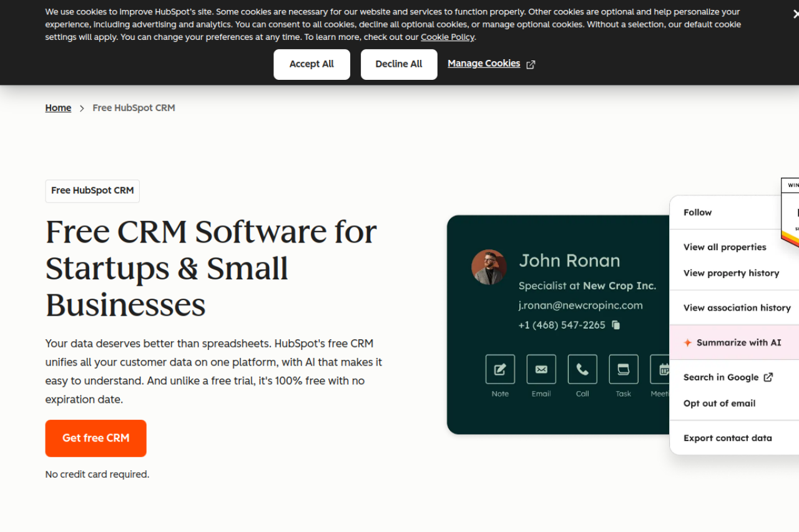Choose Opt out of email option
799x532 pixels.
coord(719,403)
